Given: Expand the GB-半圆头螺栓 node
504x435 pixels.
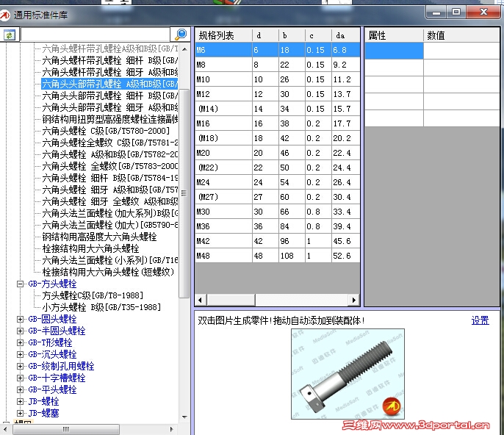Looking at the screenshot, I should click(x=21, y=331).
